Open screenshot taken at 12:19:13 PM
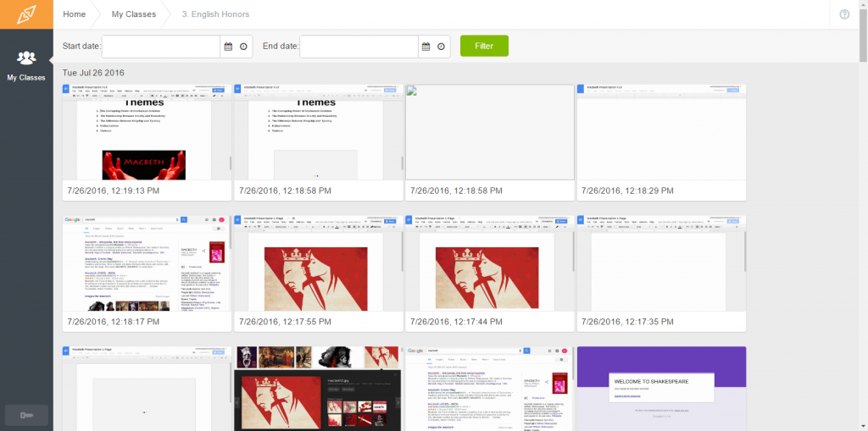 pyautogui.click(x=147, y=132)
